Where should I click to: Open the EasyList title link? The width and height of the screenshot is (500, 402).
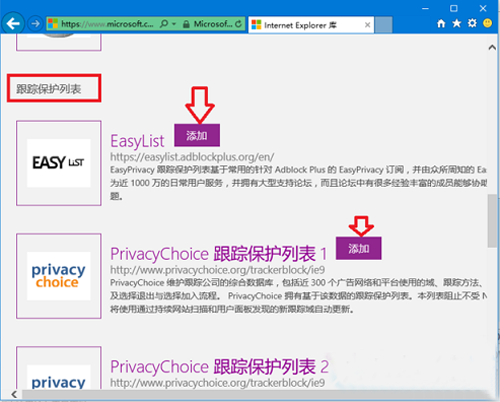click(137, 141)
